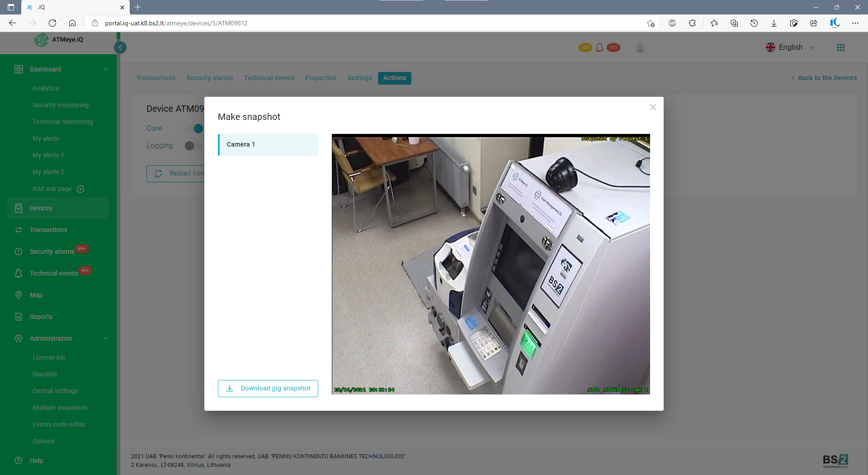The width and height of the screenshot is (868, 475).
Task: Collapse the Dashboard menu section
Action: [106, 69]
